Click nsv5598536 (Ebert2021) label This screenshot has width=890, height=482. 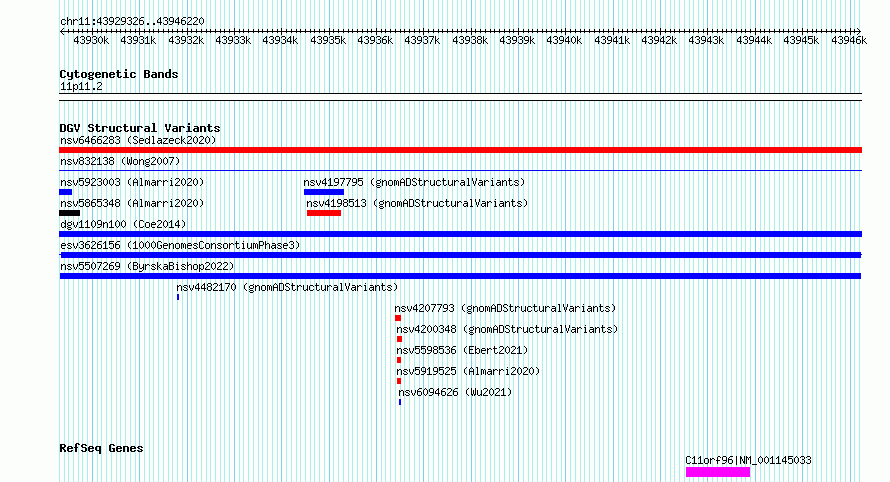[x=462, y=350]
